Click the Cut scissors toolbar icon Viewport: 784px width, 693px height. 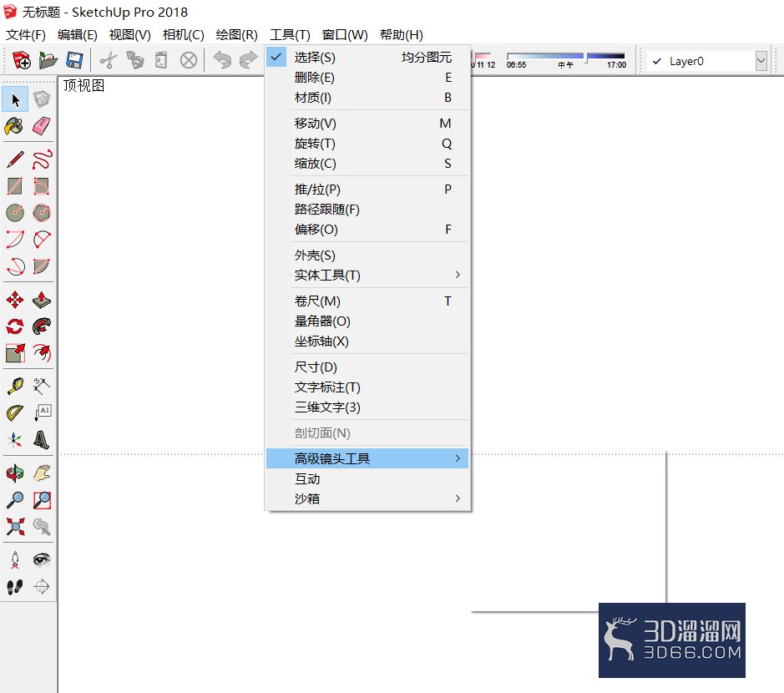coord(109,60)
